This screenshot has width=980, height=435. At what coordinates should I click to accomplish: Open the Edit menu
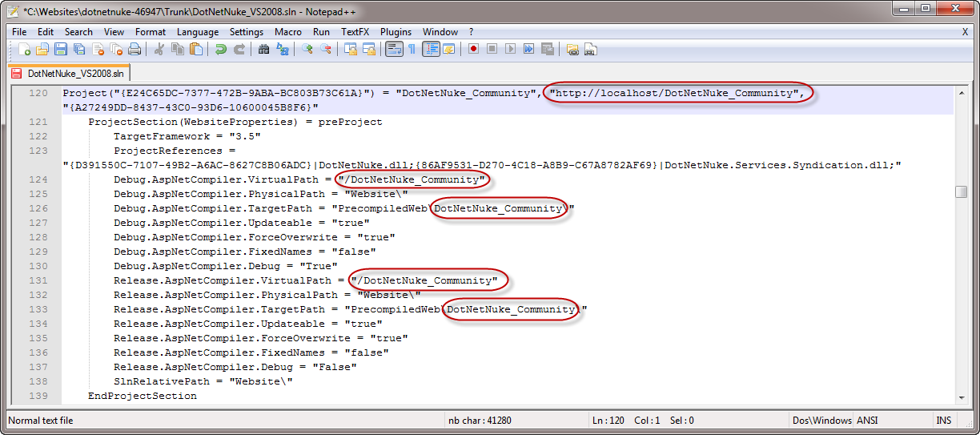tap(46, 32)
